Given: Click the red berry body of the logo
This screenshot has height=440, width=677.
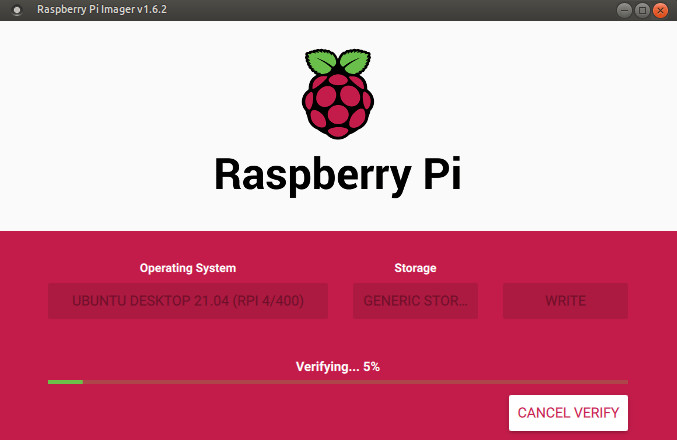Looking at the screenshot, I should click(x=338, y=104).
